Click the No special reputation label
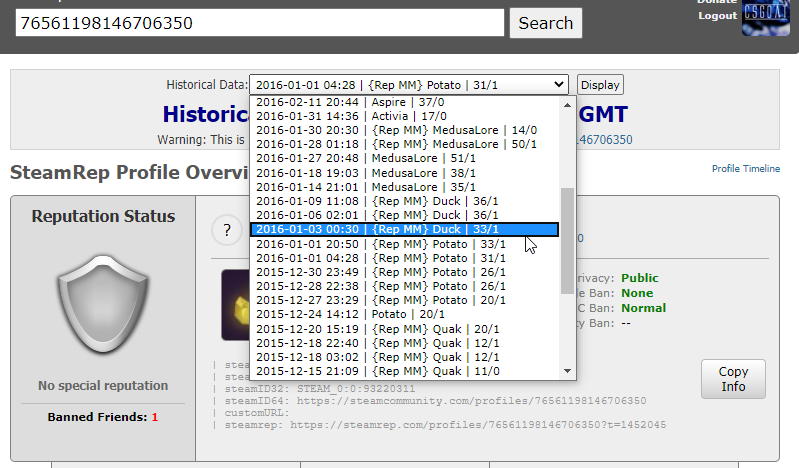Screen dimensions: 799x468 [x=103, y=385]
